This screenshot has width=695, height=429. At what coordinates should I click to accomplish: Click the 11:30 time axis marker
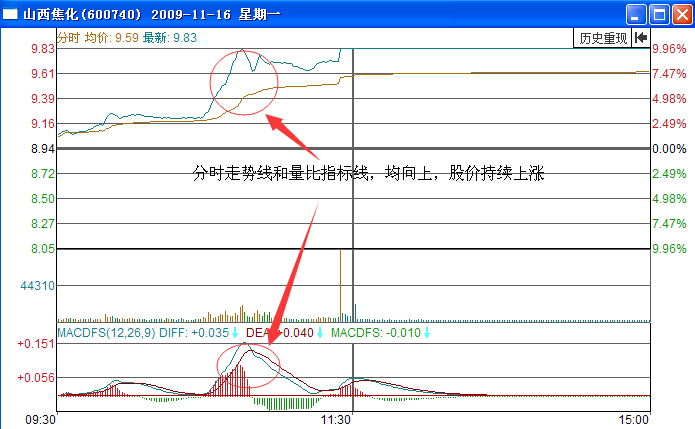click(335, 420)
